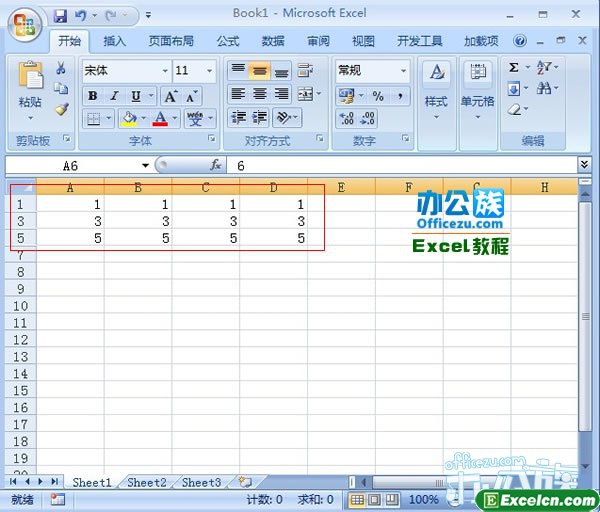Increase font size with large A

[x=171, y=96]
